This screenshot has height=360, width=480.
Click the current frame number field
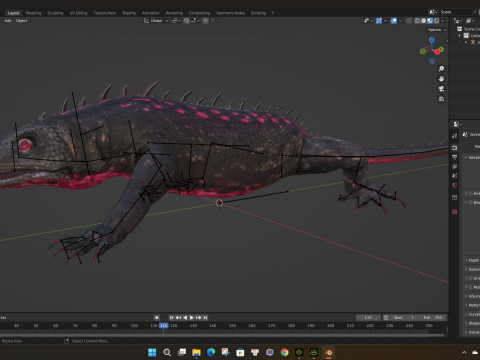click(368, 318)
